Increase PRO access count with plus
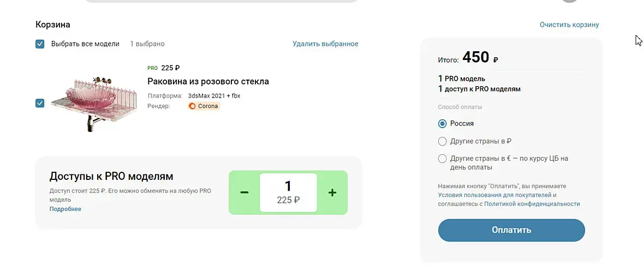Screen dimensions: 644x272 point(332,192)
